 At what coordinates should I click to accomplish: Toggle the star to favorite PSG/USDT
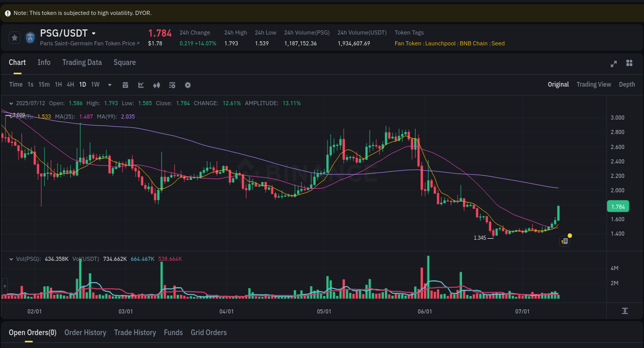pyautogui.click(x=14, y=37)
